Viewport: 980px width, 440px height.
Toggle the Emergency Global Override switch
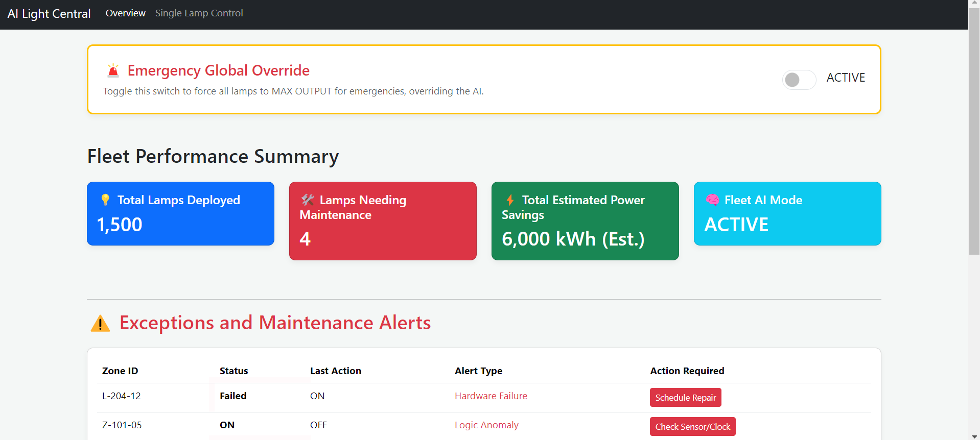[x=799, y=80]
